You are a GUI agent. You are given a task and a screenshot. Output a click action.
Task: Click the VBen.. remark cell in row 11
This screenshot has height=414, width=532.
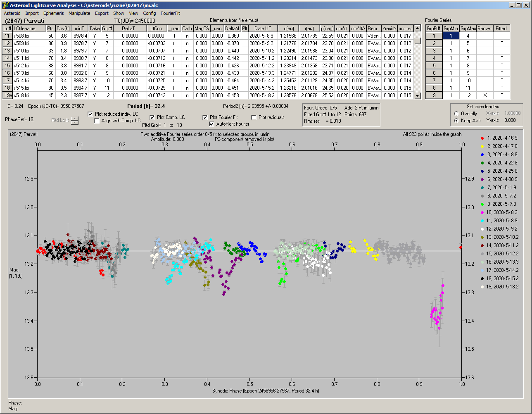374,36
